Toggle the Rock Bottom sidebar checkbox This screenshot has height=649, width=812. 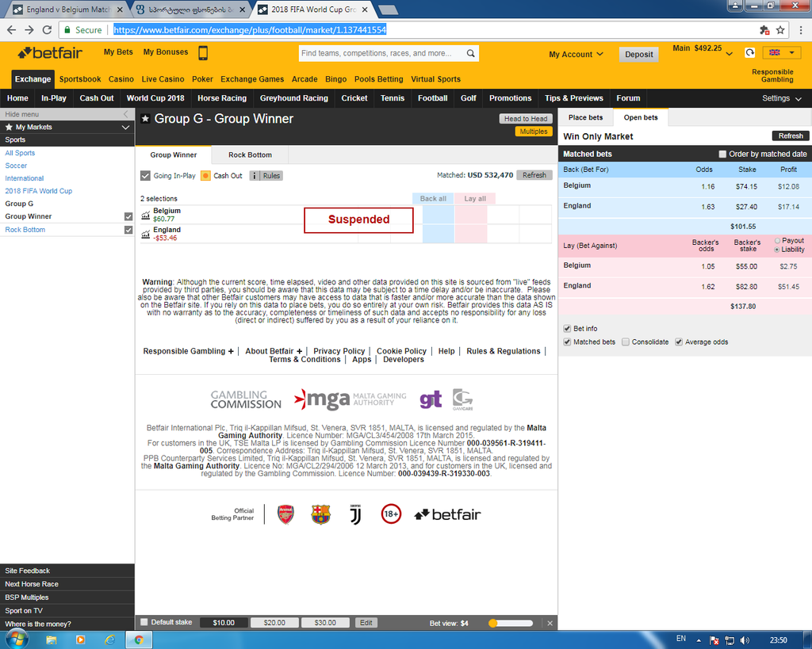[128, 230]
